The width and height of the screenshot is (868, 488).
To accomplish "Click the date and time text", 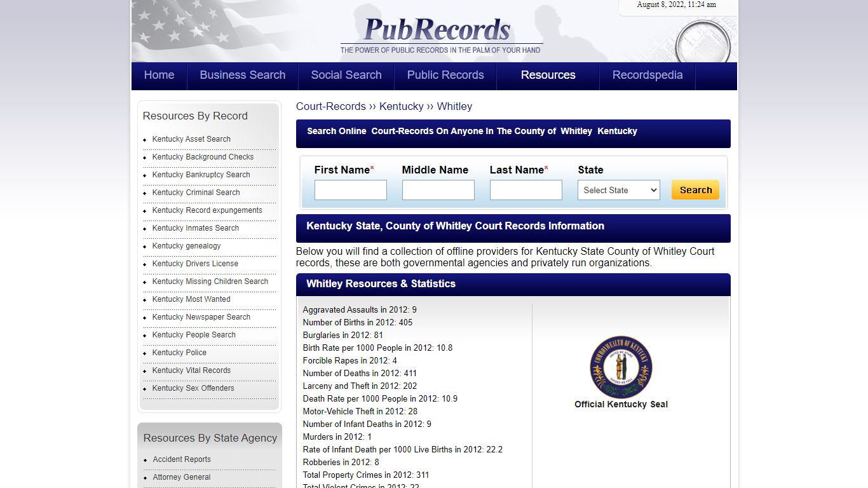I will [x=677, y=4].
